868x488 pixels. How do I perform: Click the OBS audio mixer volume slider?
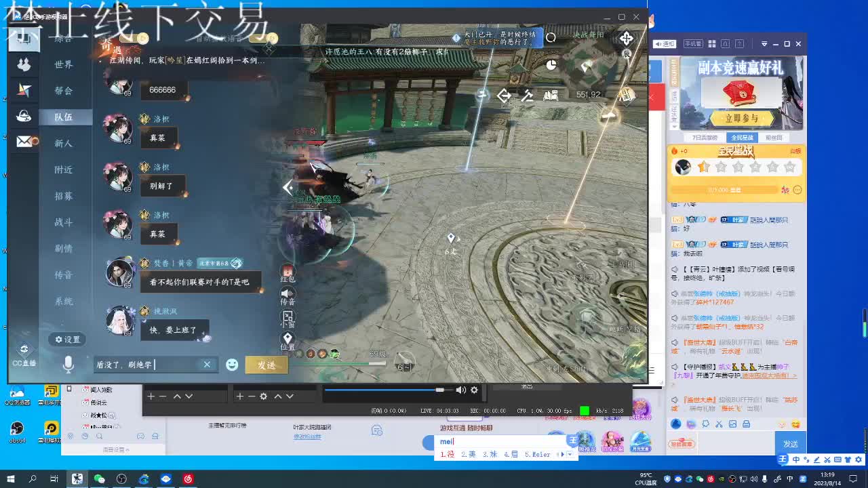(384, 390)
